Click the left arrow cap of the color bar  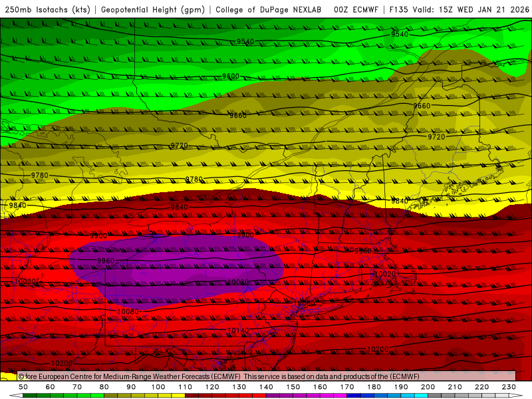[16, 396]
